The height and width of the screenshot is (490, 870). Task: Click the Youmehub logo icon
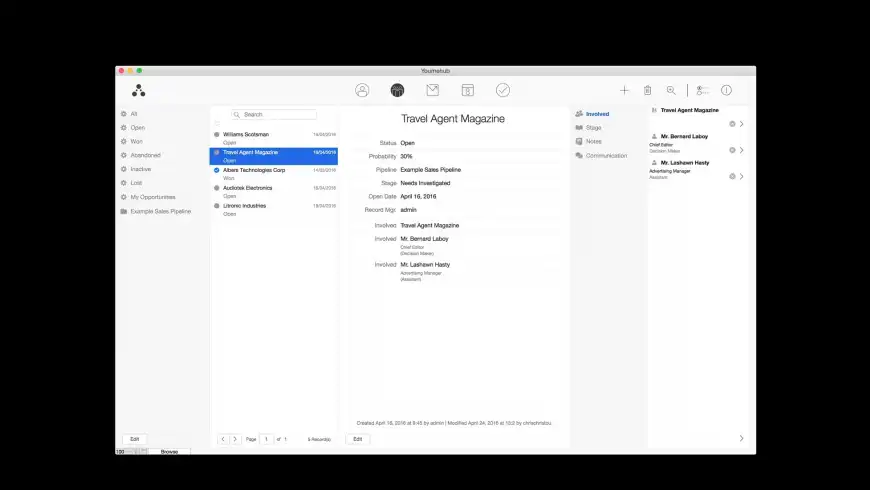tap(139, 90)
